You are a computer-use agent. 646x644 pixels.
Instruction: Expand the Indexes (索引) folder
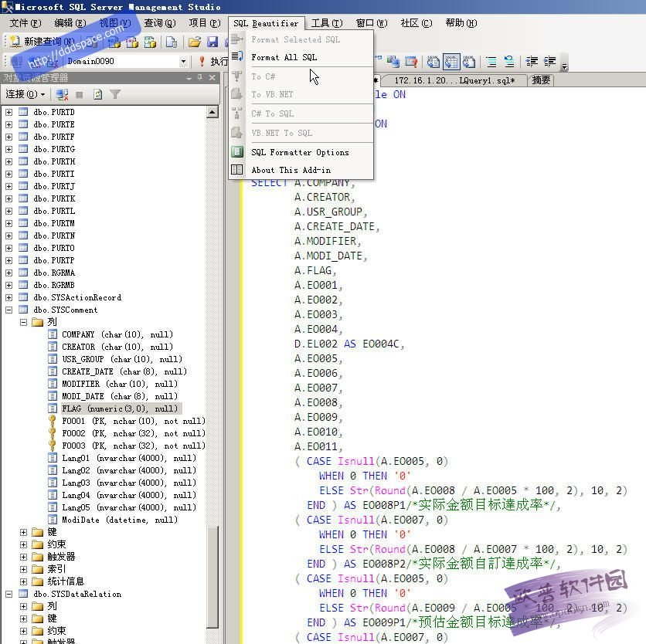[23, 569]
